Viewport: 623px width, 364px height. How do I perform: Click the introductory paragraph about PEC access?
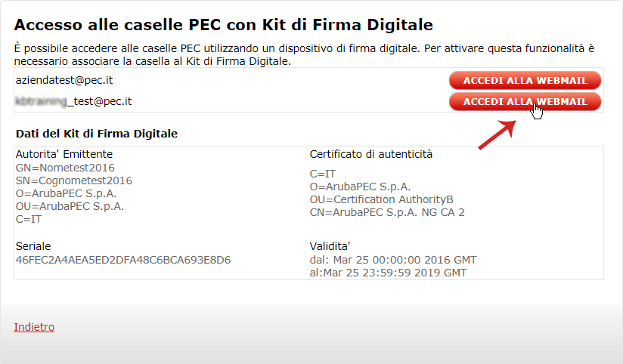coord(305,55)
